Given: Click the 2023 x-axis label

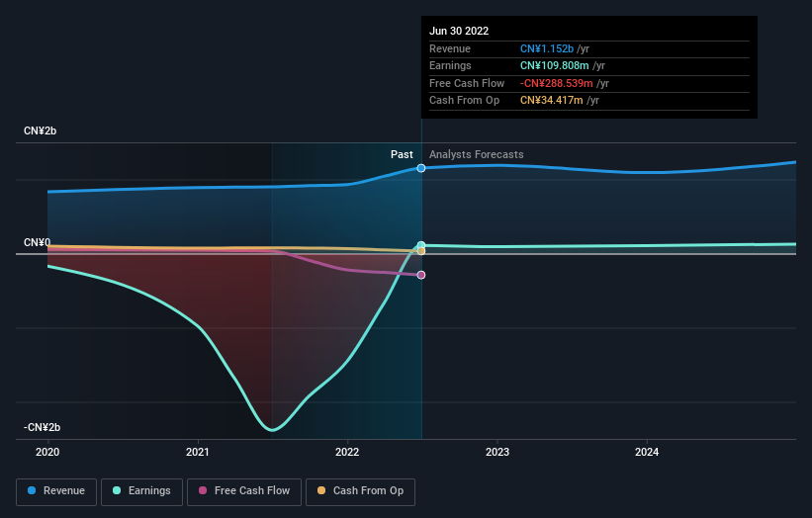Looking at the screenshot, I should point(497,453).
